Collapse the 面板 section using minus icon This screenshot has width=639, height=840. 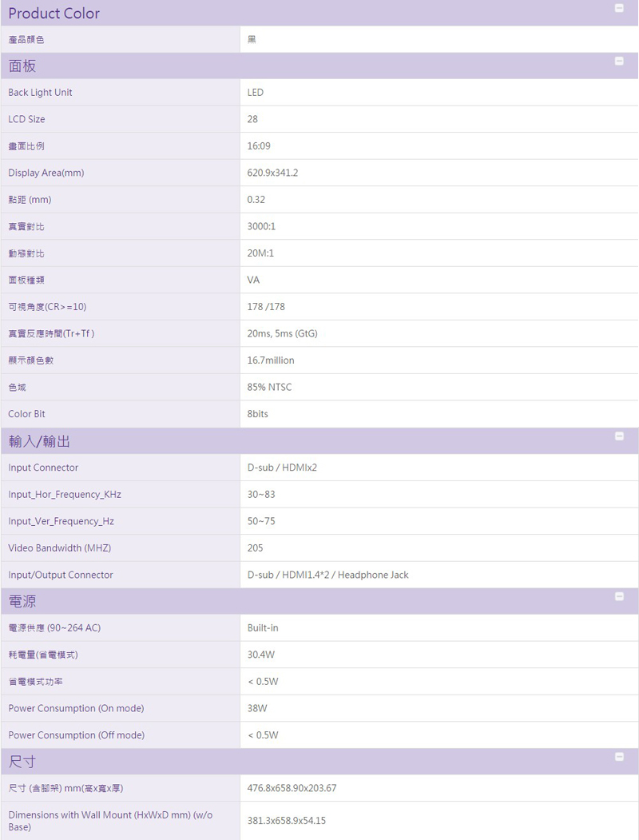[618, 62]
